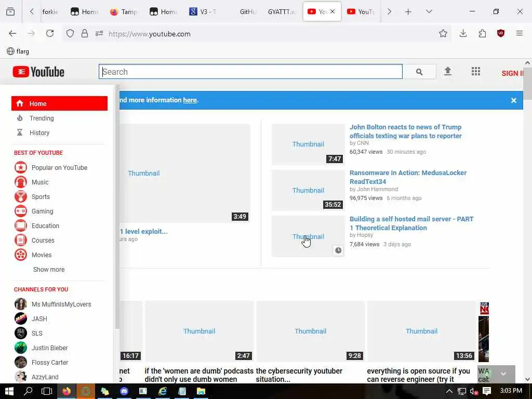The width and height of the screenshot is (532, 399).
Task: Open the Gaming category icon
Action: coord(21,211)
